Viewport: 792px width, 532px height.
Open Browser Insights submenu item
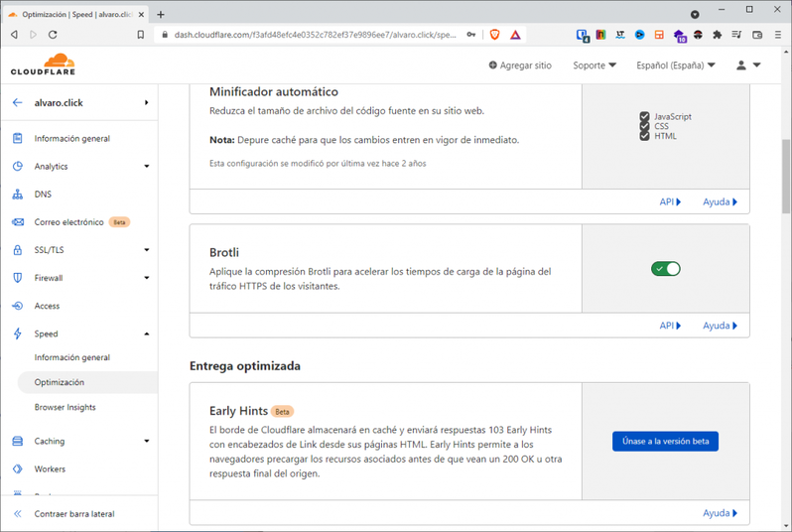tap(65, 407)
